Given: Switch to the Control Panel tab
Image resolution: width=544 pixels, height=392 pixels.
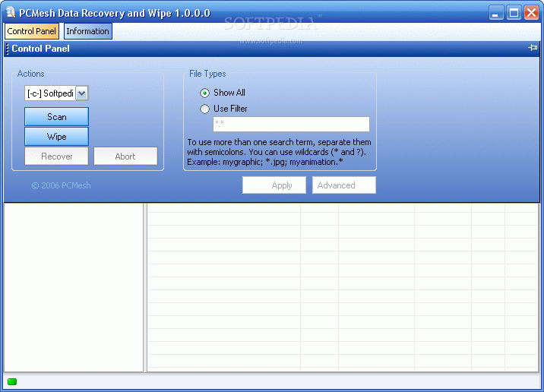Looking at the screenshot, I should click(x=32, y=31).
